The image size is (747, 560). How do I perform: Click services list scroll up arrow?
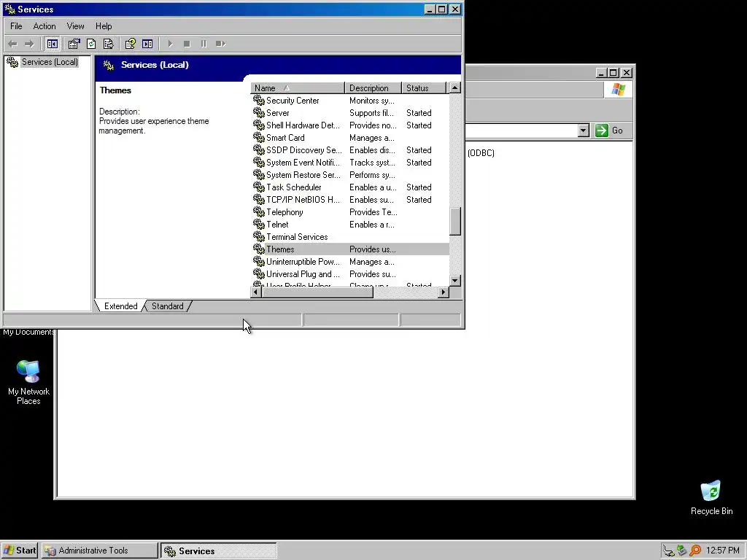tap(455, 87)
